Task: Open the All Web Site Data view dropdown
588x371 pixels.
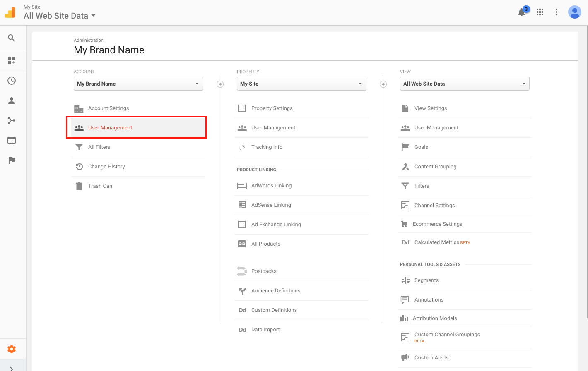Action: coord(465,84)
